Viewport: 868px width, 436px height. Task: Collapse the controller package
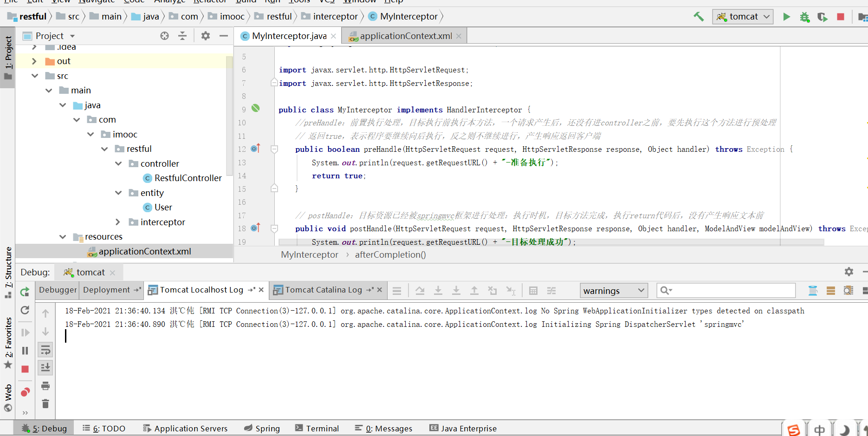(x=118, y=163)
